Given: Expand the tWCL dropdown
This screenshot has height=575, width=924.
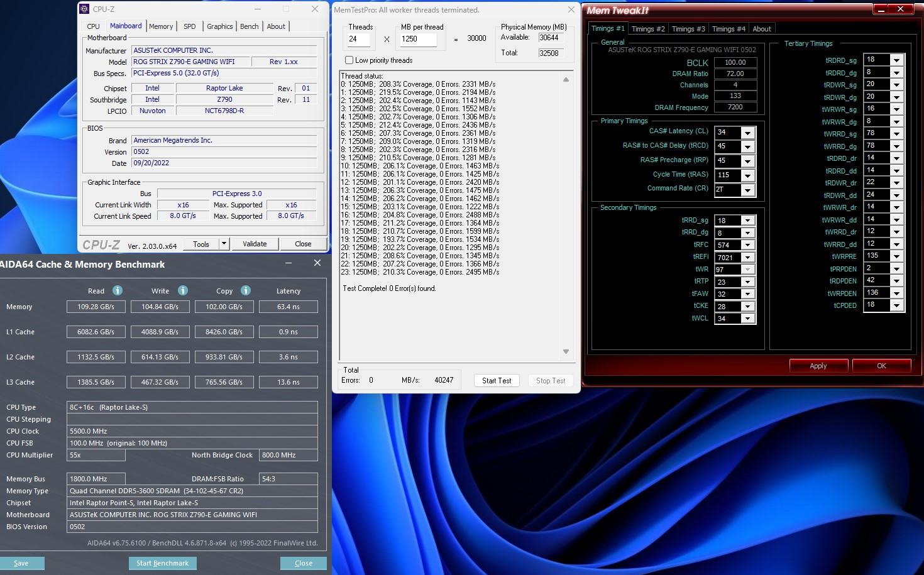Looking at the screenshot, I should click(747, 319).
